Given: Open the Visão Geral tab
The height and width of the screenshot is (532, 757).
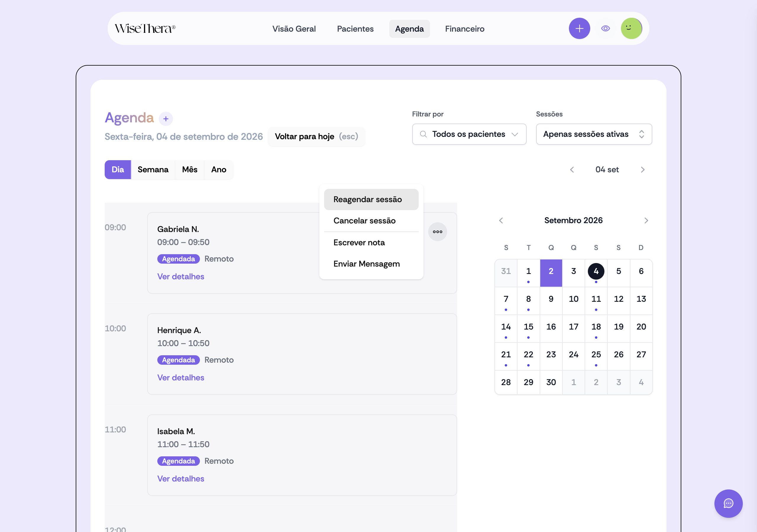Looking at the screenshot, I should pos(294,29).
